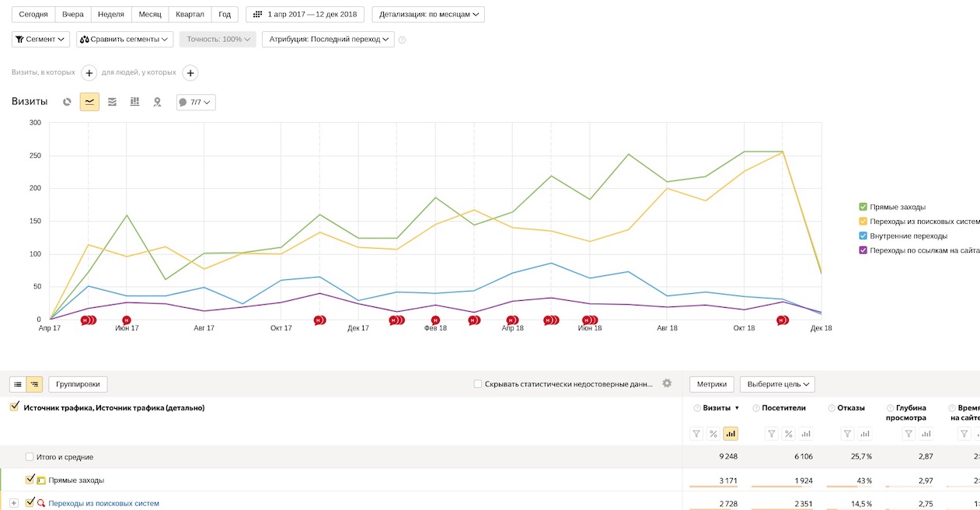The height and width of the screenshot is (510, 980).
Task: Expand the 'Переходы из поисковых систем' row
Action: coord(14,503)
